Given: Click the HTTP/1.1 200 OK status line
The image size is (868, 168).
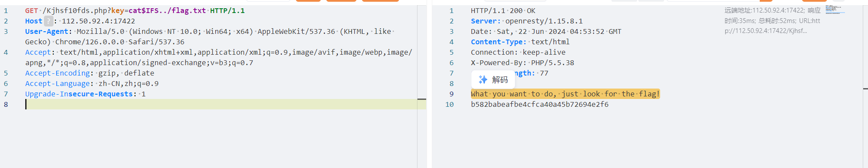Looking at the screenshot, I should (503, 10).
